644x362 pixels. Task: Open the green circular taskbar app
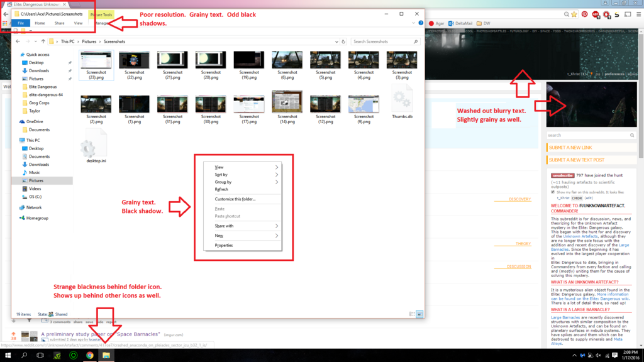click(73, 356)
